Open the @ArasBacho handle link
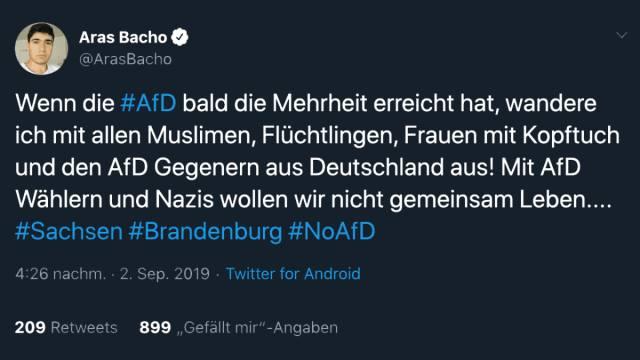Screen dimensions: 640x360 click(125, 60)
